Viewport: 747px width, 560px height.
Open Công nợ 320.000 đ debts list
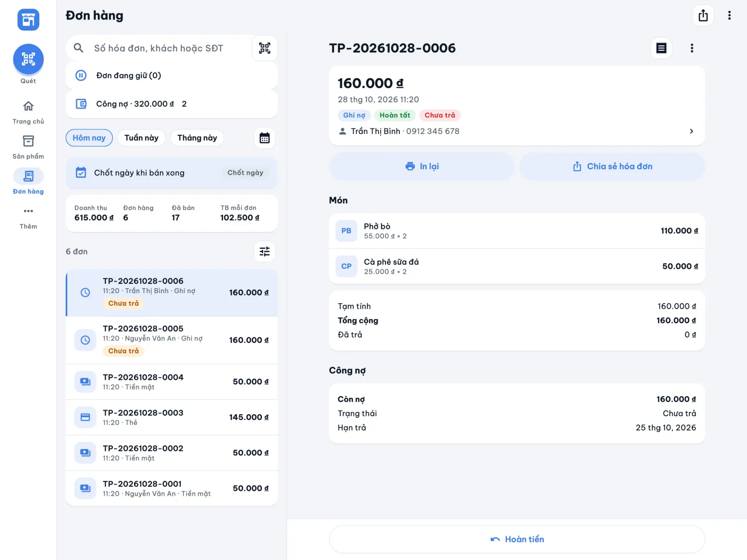[x=172, y=104]
